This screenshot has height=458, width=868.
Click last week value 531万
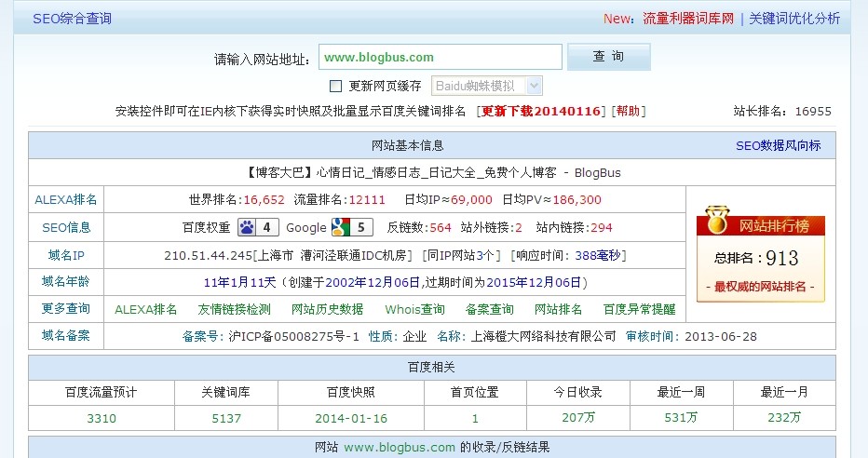coord(681,418)
